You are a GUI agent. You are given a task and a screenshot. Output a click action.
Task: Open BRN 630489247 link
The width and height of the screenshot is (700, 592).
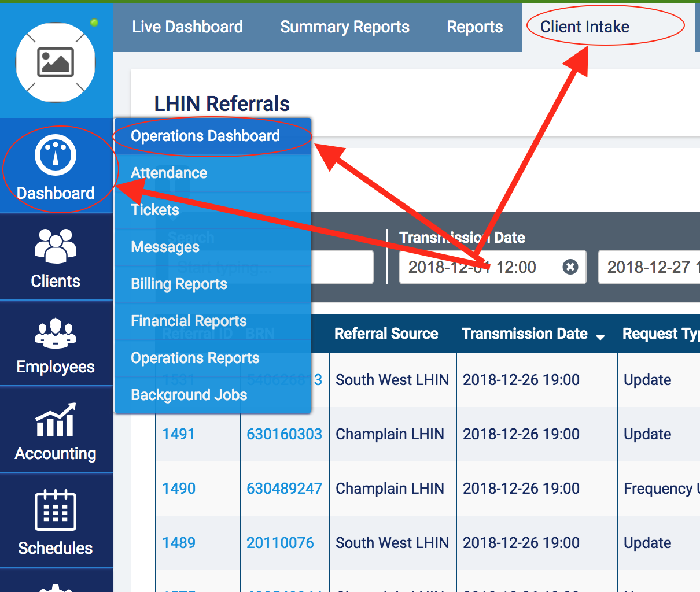[284, 489]
